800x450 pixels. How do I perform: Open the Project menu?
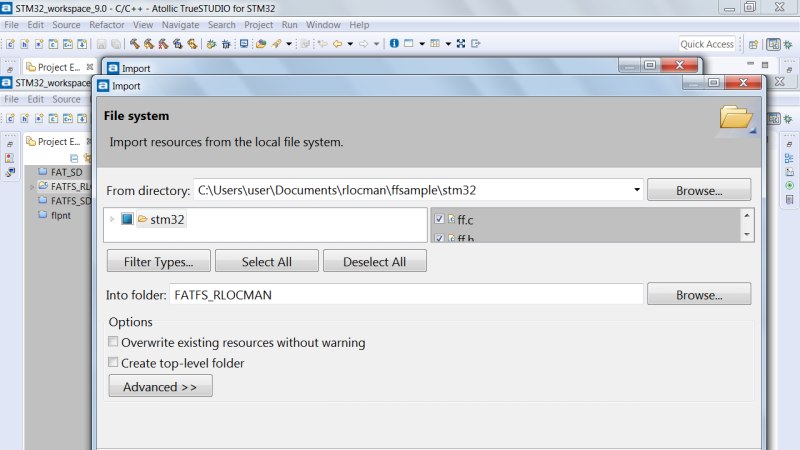[258, 24]
